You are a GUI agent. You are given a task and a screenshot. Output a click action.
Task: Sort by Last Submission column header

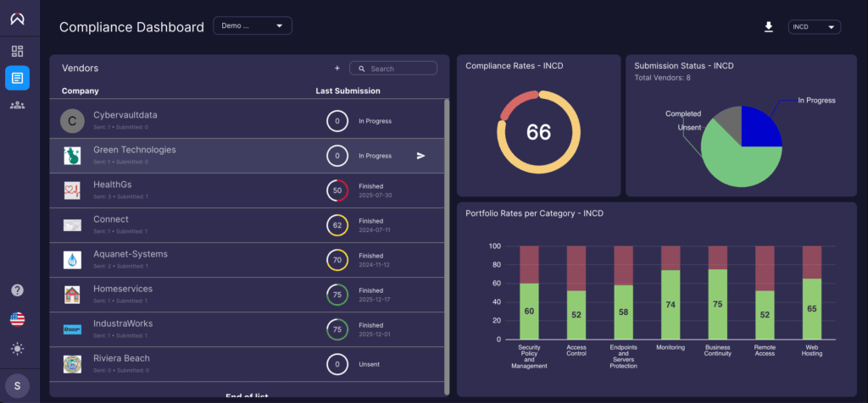(348, 91)
